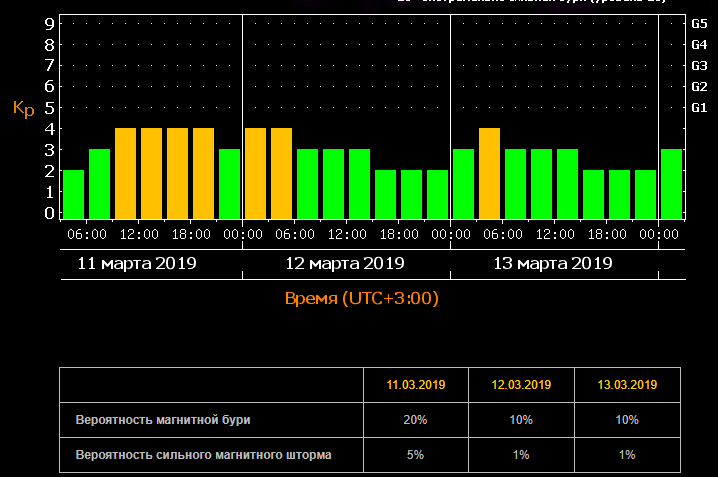Click the orange Kp axis label

pos(23,108)
